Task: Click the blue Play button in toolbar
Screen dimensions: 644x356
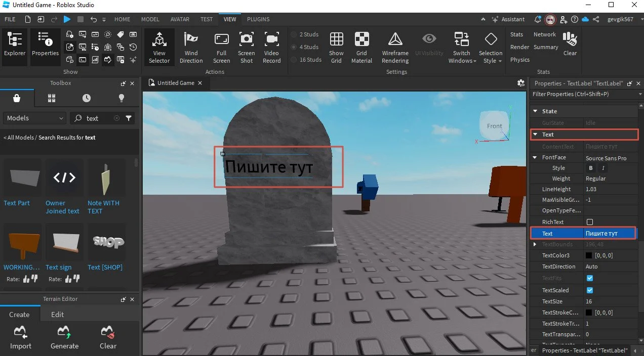Action: [x=67, y=19]
